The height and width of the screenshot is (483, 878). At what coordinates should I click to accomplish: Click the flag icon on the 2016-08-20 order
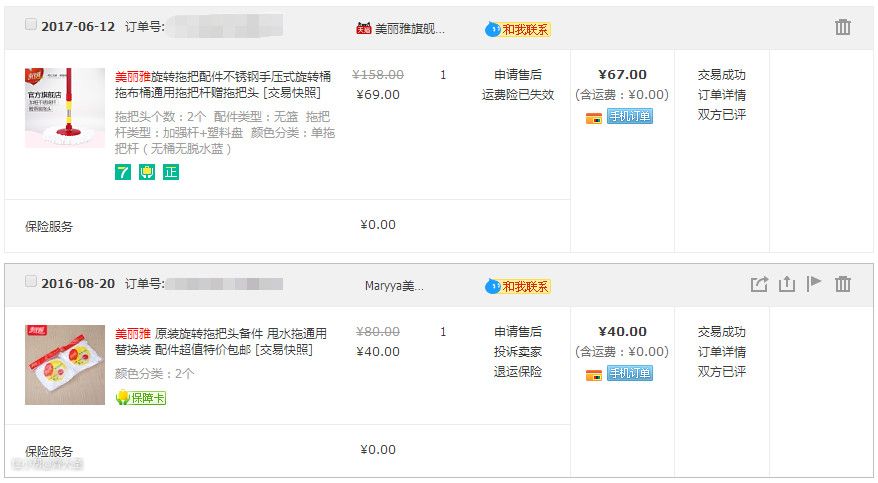[x=814, y=284]
